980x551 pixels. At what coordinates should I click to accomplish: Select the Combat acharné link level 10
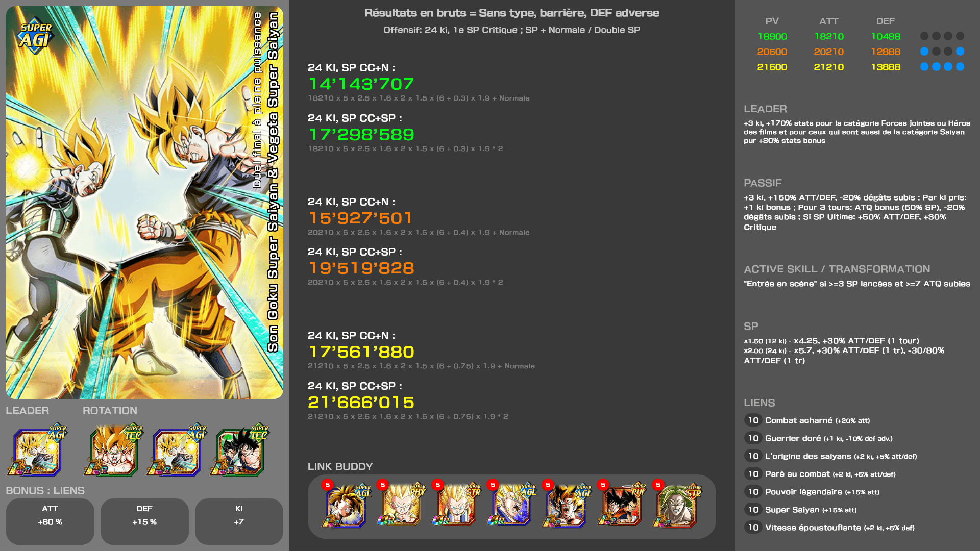tap(753, 420)
